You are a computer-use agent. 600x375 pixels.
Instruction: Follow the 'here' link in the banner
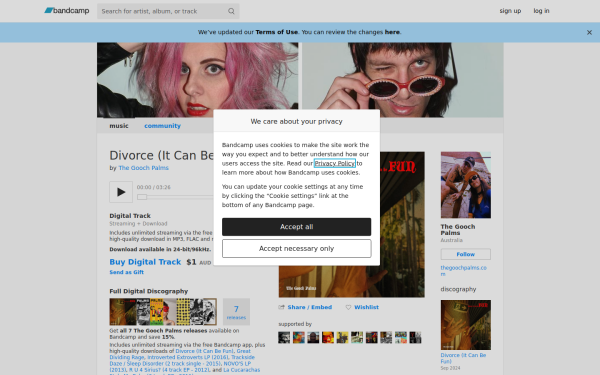(x=392, y=32)
